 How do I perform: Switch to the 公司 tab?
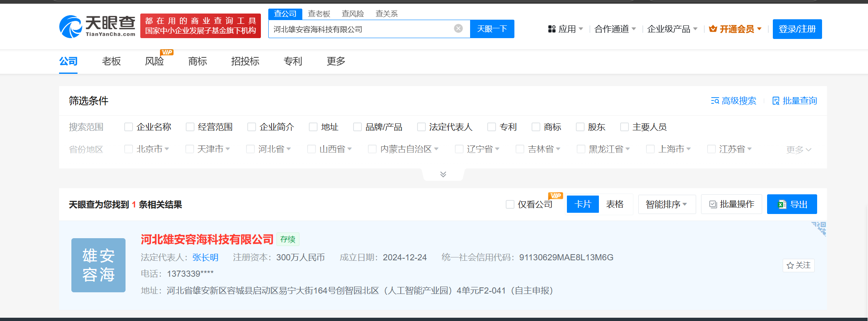[68, 61]
